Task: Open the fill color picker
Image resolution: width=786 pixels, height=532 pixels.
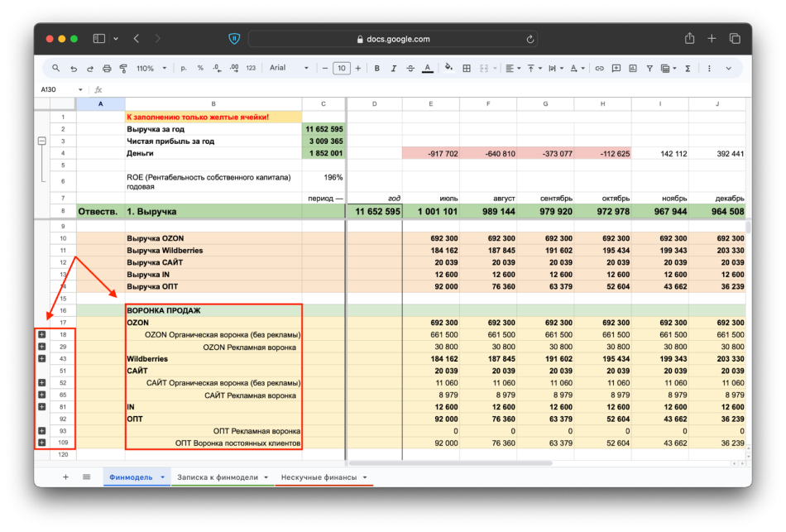Action: (448, 68)
